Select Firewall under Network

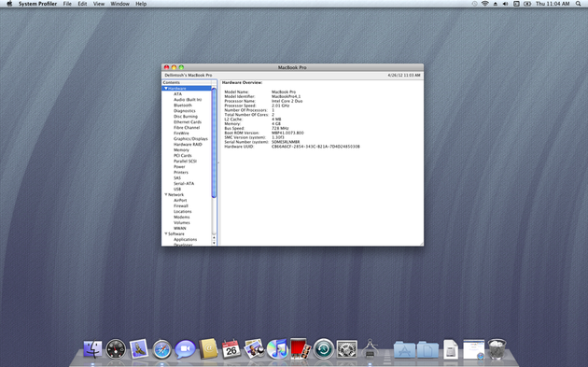click(x=181, y=206)
